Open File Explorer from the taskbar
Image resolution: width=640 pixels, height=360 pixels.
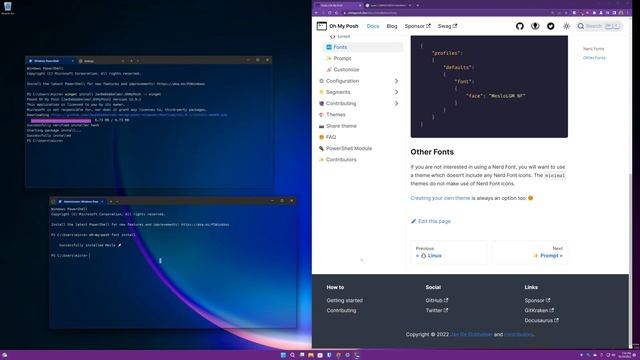click(311, 355)
